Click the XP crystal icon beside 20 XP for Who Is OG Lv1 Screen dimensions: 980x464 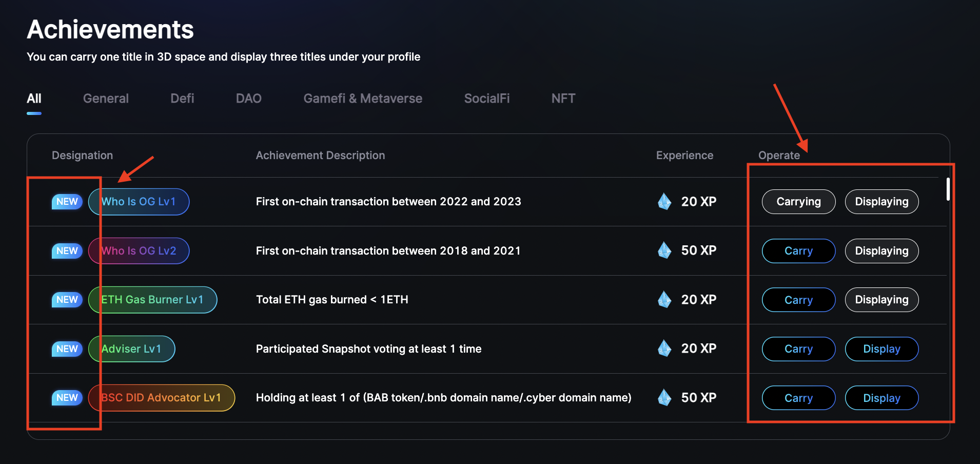pos(664,202)
